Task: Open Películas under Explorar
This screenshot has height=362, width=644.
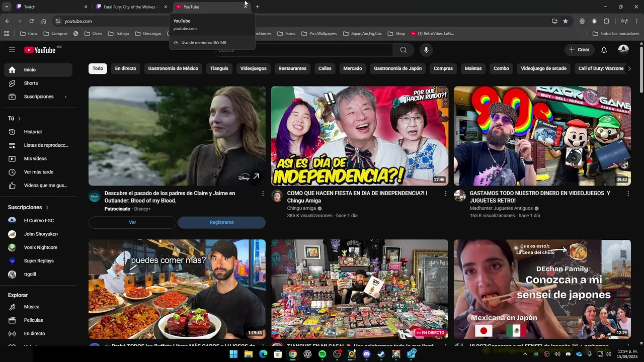Action: [38, 320]
